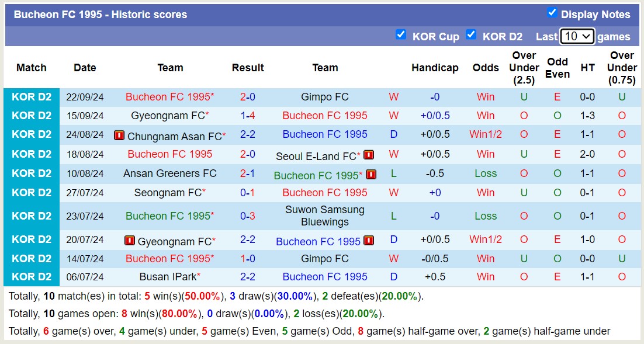Click the KOR D2 badge on the 22/09/24 row
The width and height of the screenshot is (644, 344).
[31, 96]
